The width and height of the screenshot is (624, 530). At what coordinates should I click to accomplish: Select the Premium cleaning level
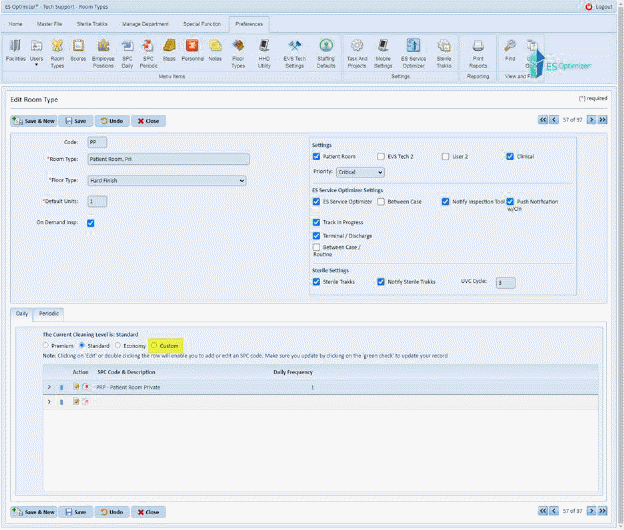(46, 345)
